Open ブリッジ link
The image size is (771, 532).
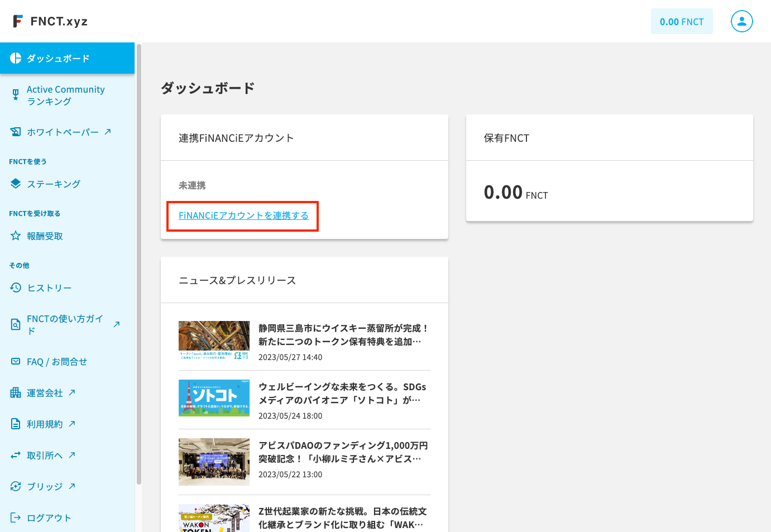tap(45, 487)
